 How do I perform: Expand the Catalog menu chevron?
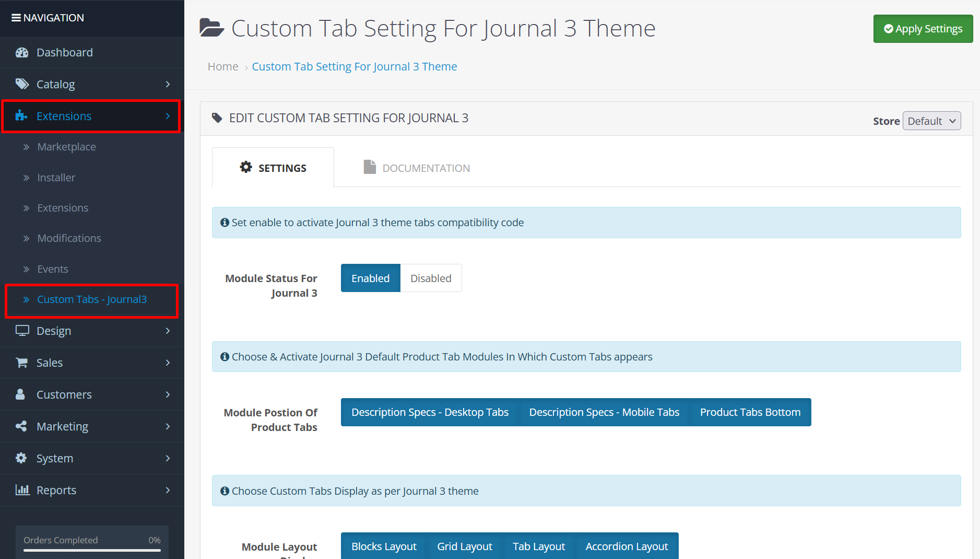pos(168,84)
